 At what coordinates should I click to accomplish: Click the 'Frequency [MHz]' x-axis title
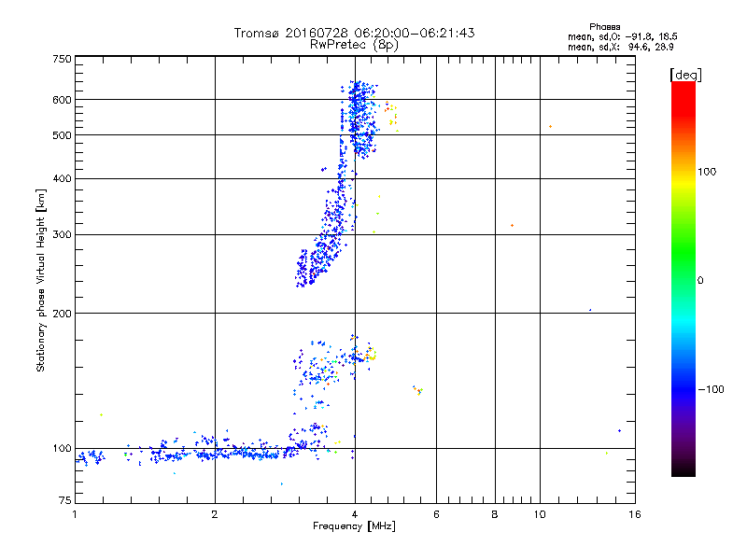[354, 526]
